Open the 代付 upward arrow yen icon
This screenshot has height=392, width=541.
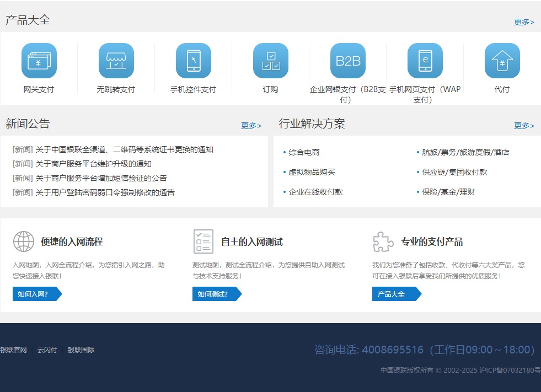(502, 61)
